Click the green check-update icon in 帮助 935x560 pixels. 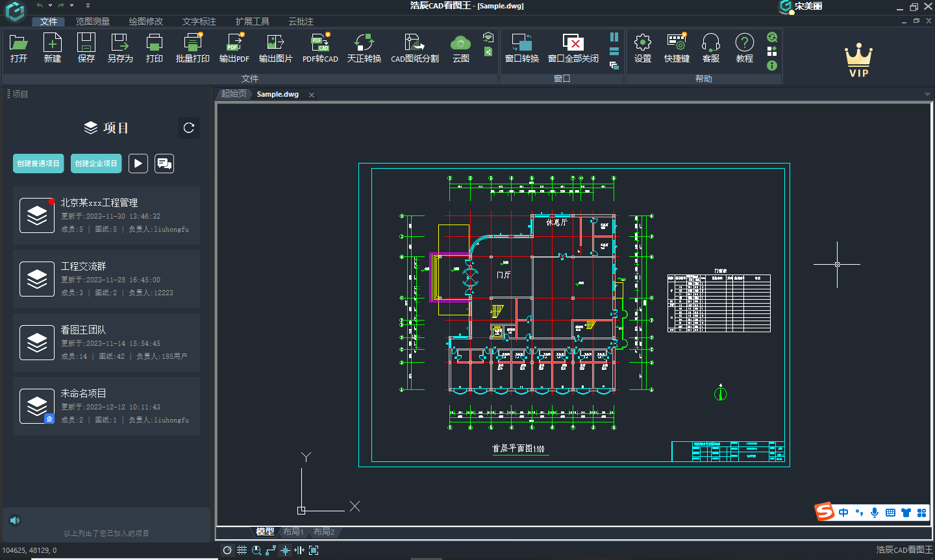click(x=772, y=37)
